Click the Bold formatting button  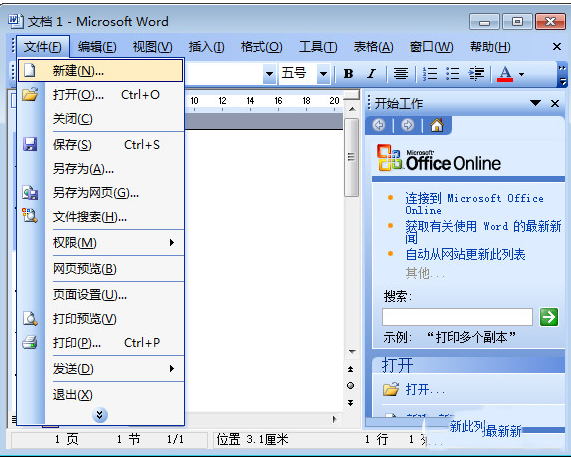[x=348, y=74]
